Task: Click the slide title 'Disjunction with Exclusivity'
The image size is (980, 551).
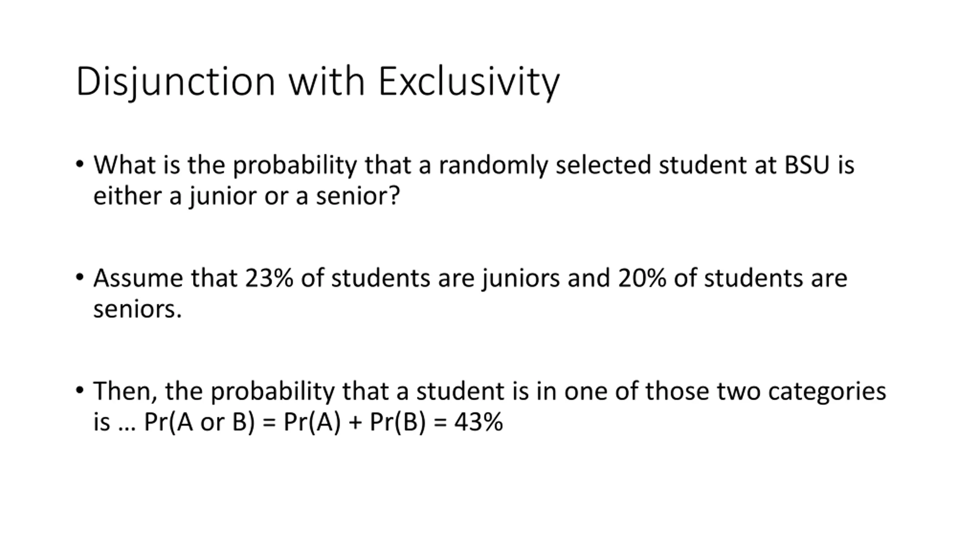Action: pyautogui.click(x=318, y=81)
